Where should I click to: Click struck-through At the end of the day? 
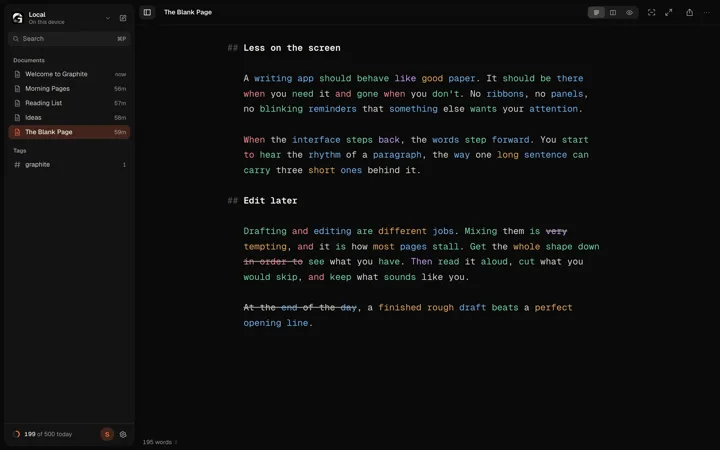300,308
